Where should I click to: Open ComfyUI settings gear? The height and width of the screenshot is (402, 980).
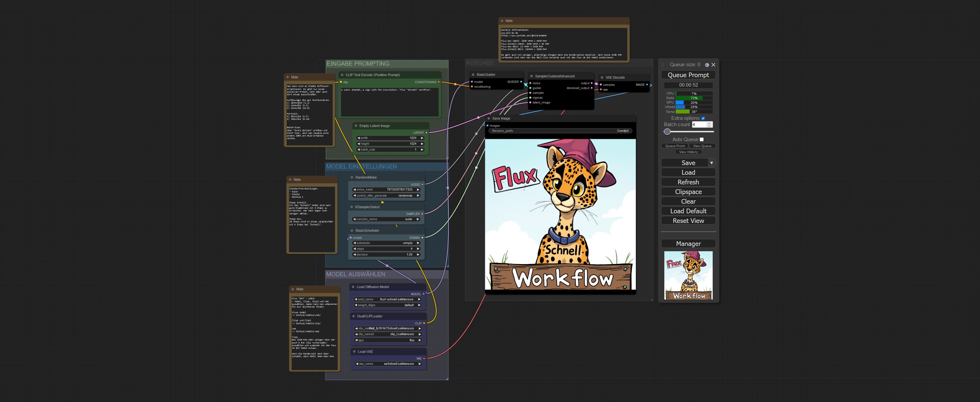(x=707, y=65)
